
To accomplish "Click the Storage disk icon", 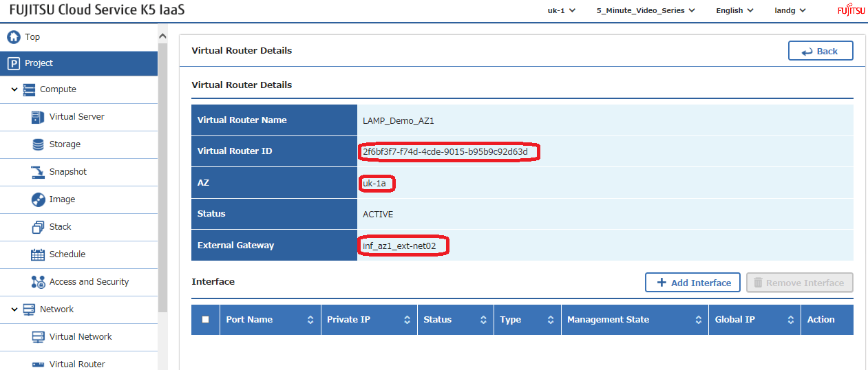I will (x=38, y=144).
